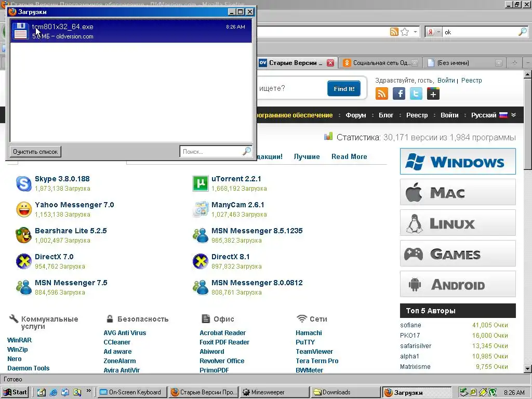Click the ManyCam program icon
The height and width of the screenshot is (399, 532).
point(200,209)
